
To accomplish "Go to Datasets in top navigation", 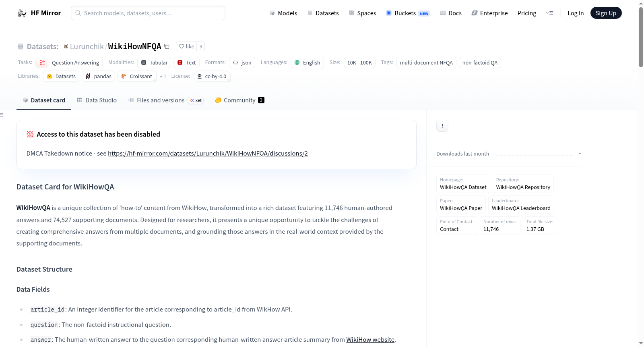I will pos(323,13).
